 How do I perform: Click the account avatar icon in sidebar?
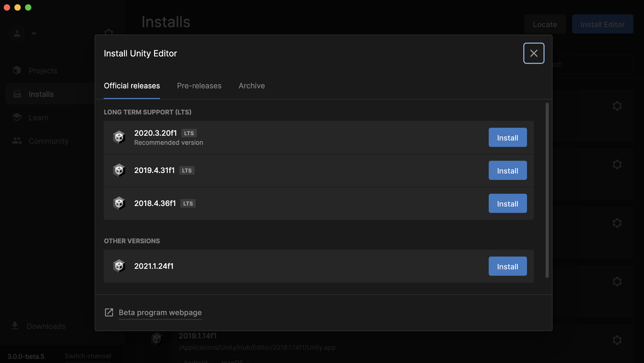(17, 34)
